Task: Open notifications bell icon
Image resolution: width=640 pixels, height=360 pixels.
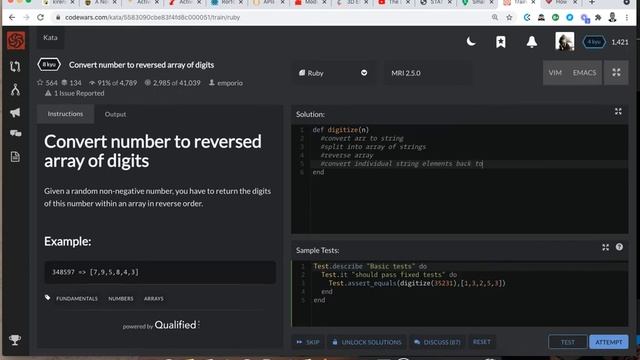Action: (x=531, y=42)
